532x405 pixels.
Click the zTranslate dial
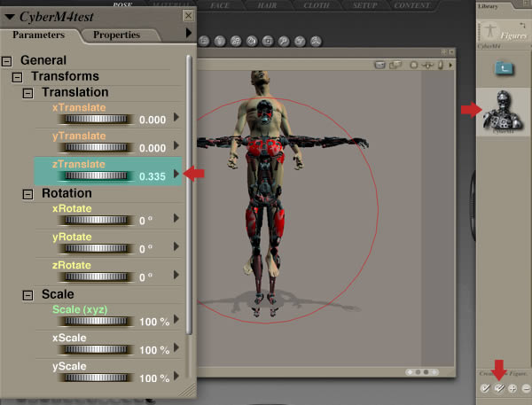click(96, 175)
